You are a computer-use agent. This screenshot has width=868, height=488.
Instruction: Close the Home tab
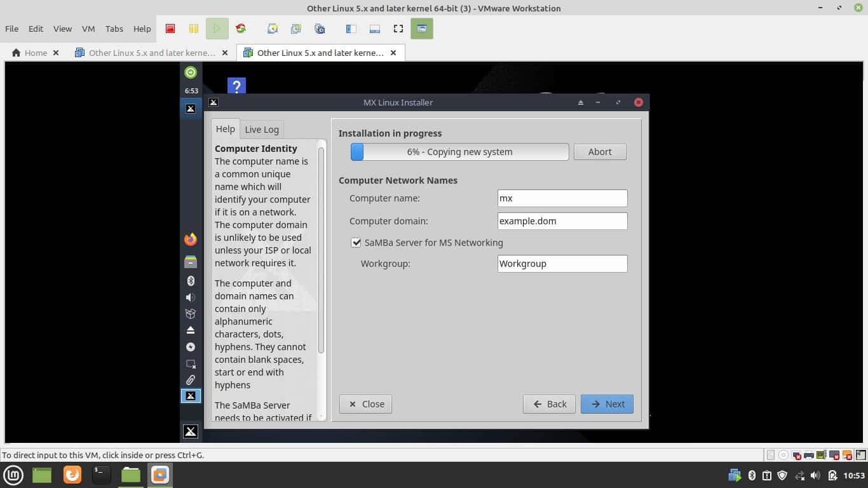(x=56, y=53)
